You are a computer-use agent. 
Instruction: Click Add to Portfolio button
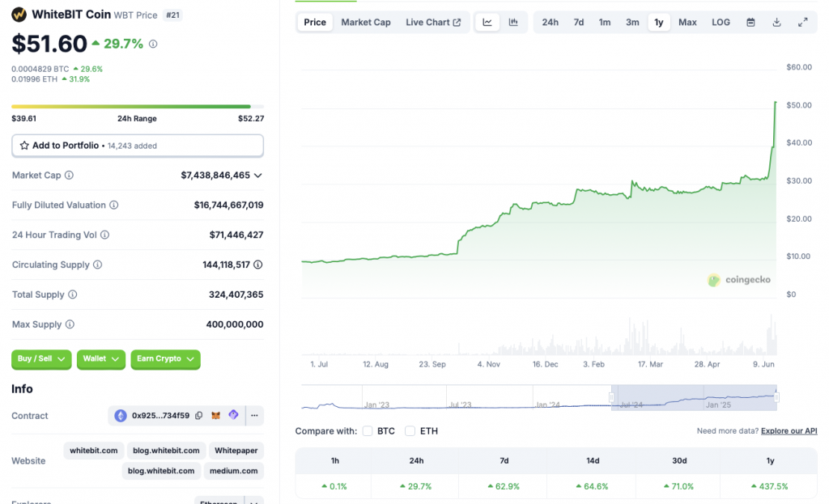[x=138, y=146]
